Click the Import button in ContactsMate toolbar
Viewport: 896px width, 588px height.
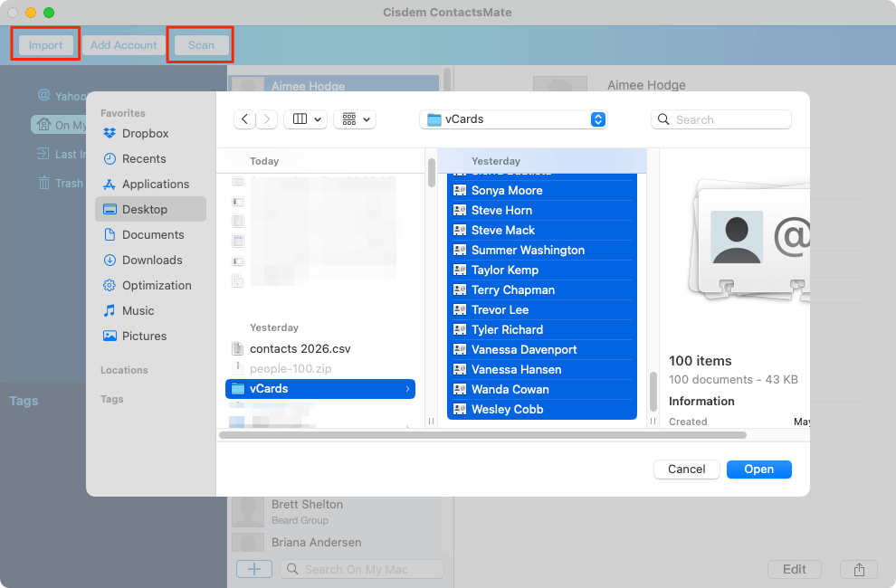point(46,45)
